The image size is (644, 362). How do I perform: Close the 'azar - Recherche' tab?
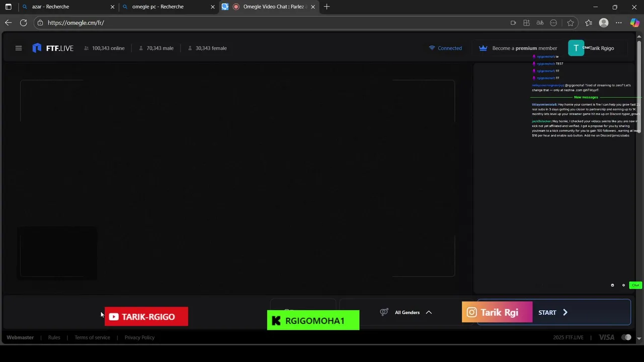tap(112, 7)
